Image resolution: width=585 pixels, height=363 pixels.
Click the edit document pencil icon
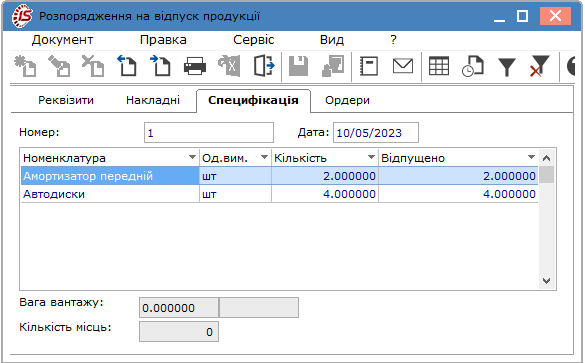(x=59, y=66)
